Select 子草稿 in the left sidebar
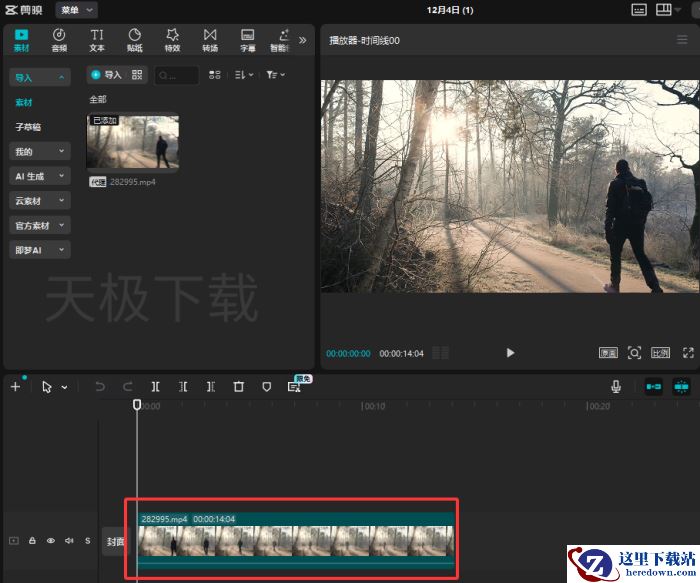This screenshot has width=700, height=583. coord(28,127)
